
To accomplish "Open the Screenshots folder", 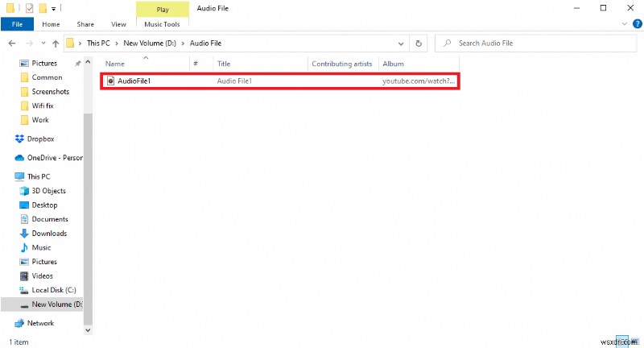I will tap(51, 92).
